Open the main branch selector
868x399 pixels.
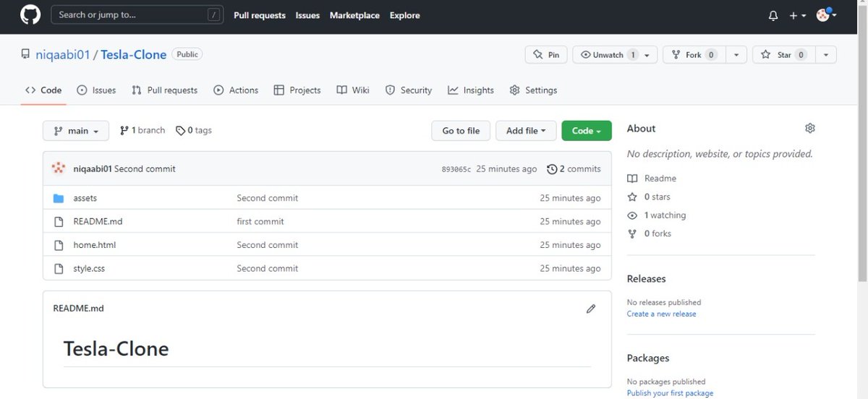point(76,131)
